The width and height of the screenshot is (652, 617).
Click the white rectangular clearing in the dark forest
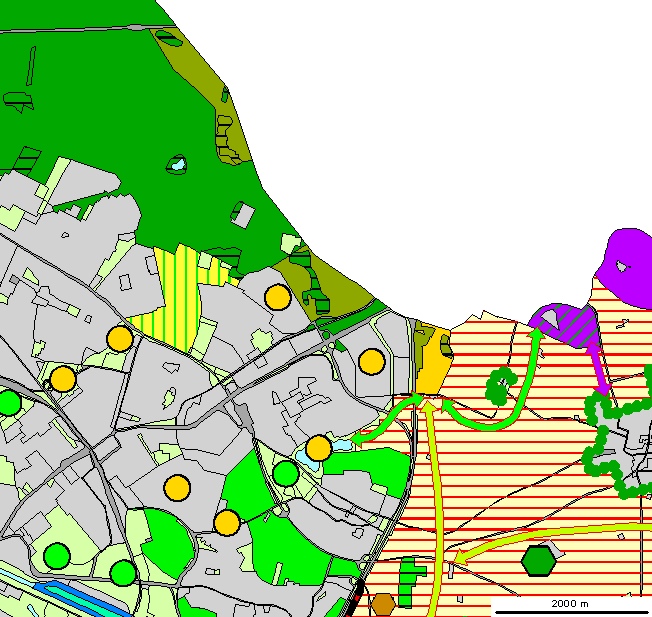243,215
